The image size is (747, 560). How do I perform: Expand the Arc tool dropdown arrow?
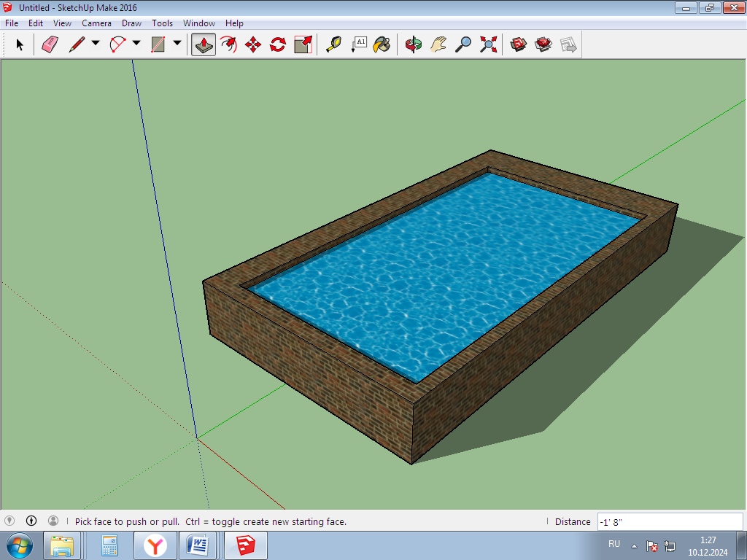136,44
